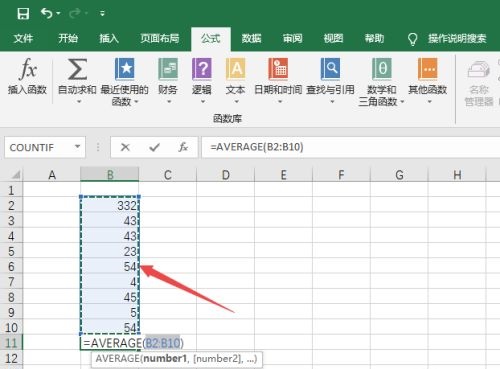Switch to the 开始 tab
Image resolution: width=500 pixels, height=369 pixels.
[x=68, y=39]
